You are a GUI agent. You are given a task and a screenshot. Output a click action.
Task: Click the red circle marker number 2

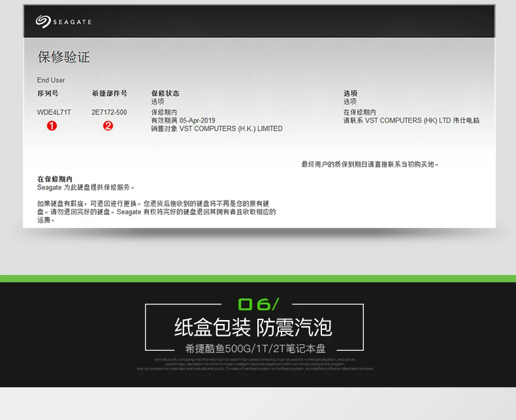coord(108,125)
